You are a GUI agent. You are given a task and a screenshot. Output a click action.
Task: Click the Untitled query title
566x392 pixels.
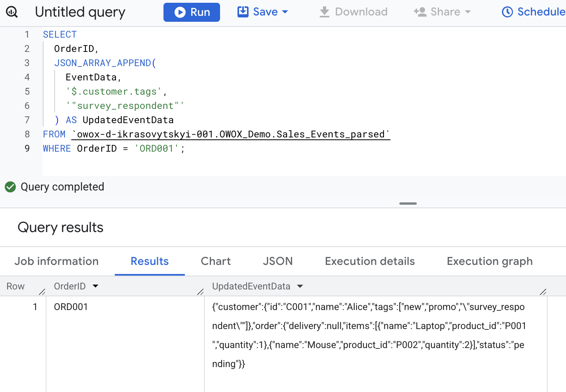[80, 12]
